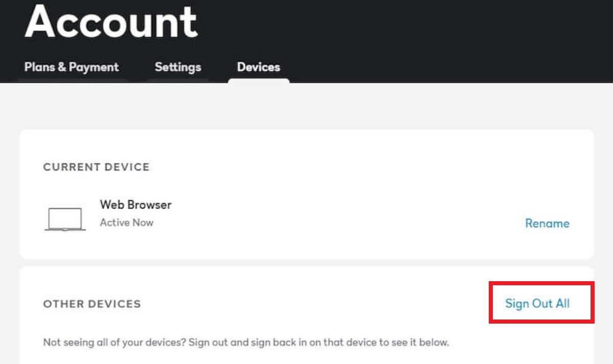Click blank space between Web Browser and Rename

(x=348, y=215)
